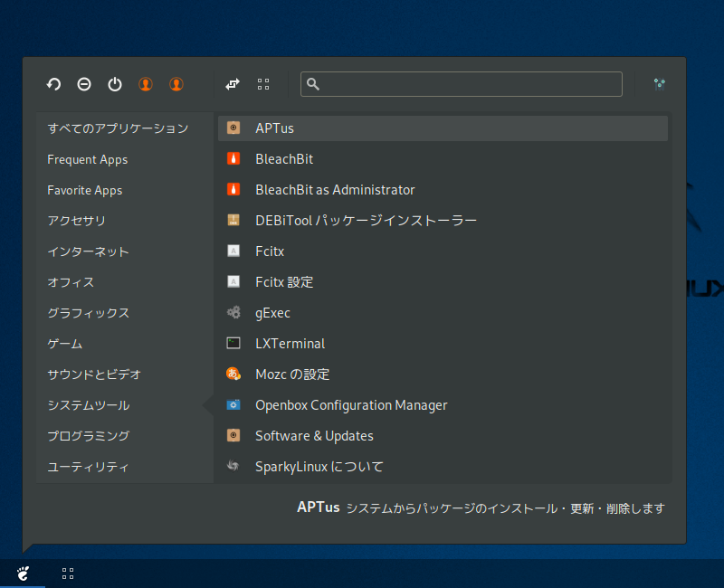Click the four-squares grid icon beside search
The width and height of the screenshot is (724, 588).
263,84
